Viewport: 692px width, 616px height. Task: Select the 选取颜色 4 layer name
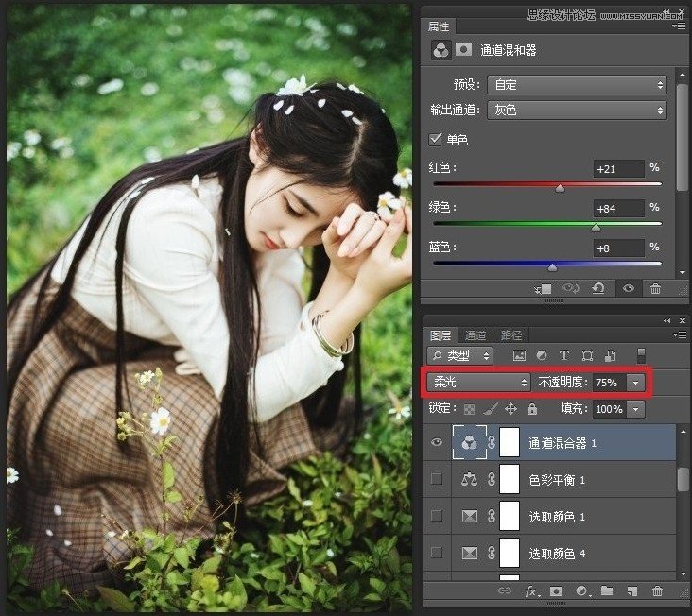(557, 554)
